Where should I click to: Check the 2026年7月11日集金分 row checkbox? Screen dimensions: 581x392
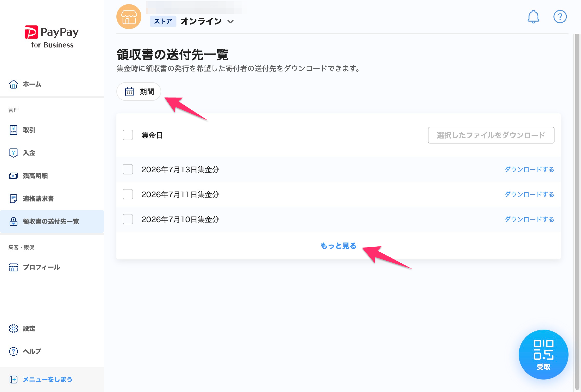click(x=128, y=194)
